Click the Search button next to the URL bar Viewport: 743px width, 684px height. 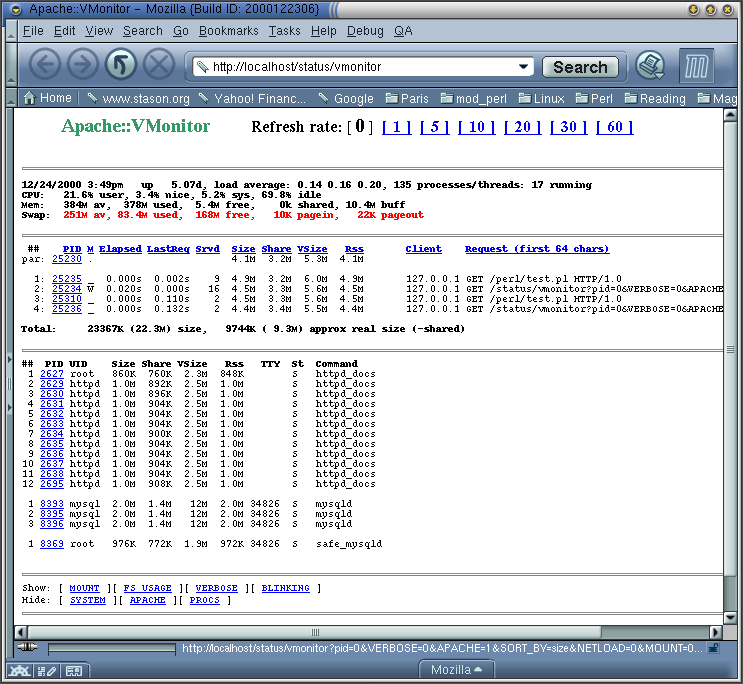coord(580,67)
